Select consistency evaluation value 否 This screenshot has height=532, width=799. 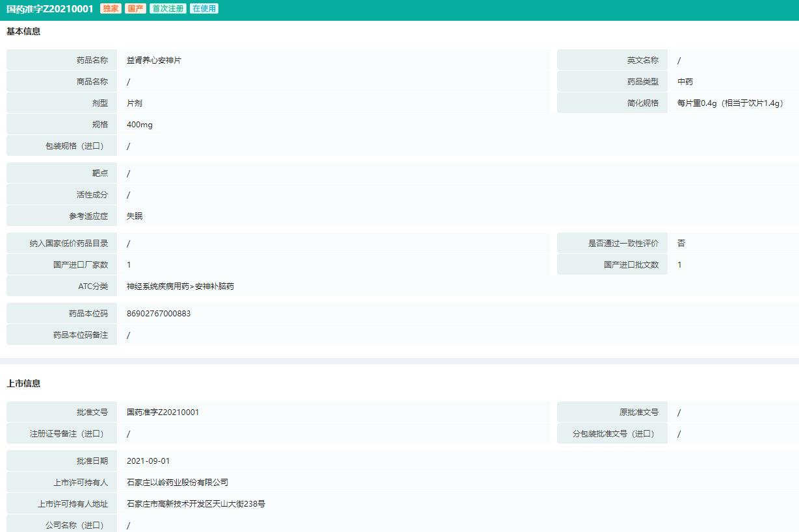[x=681, y=244]
